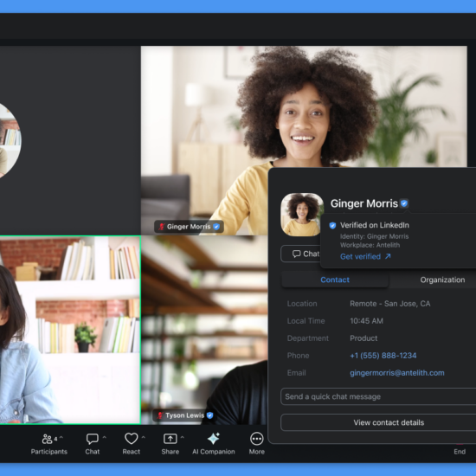
Task: Expand the Participants caret arrow
Action: [61, 437]
